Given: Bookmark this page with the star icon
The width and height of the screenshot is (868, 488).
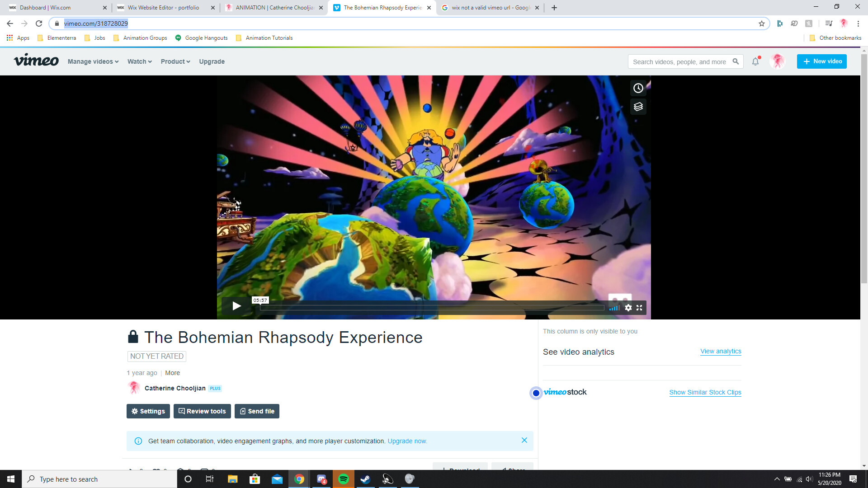Looking at the screenshot, I should tap(762, 23).
